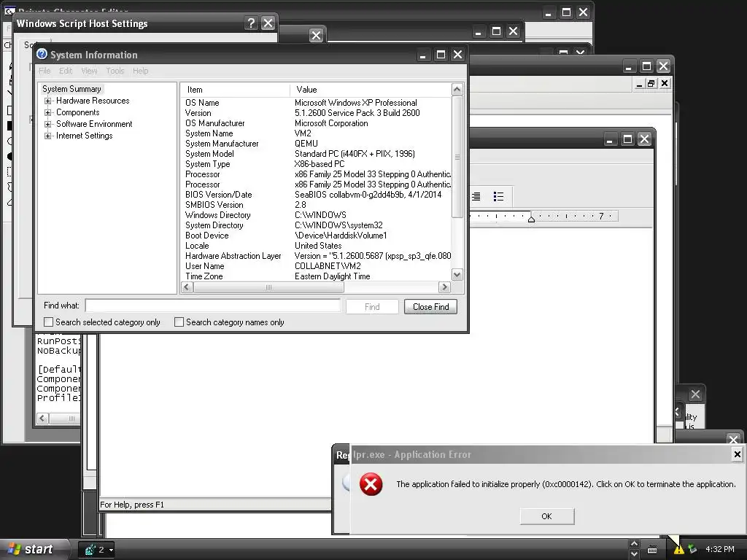Open the grouped taskbar button showing 2
The image size is (747, 560).
point(96,550)
